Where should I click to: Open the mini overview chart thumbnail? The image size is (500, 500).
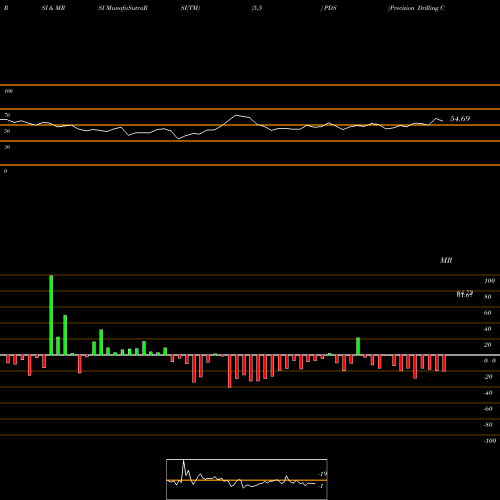tap(247, 479)
